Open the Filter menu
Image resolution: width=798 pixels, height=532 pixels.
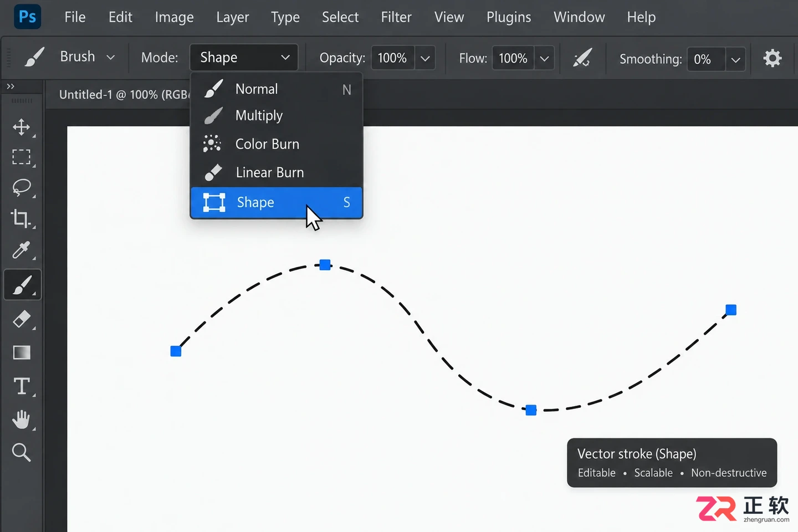396,17
